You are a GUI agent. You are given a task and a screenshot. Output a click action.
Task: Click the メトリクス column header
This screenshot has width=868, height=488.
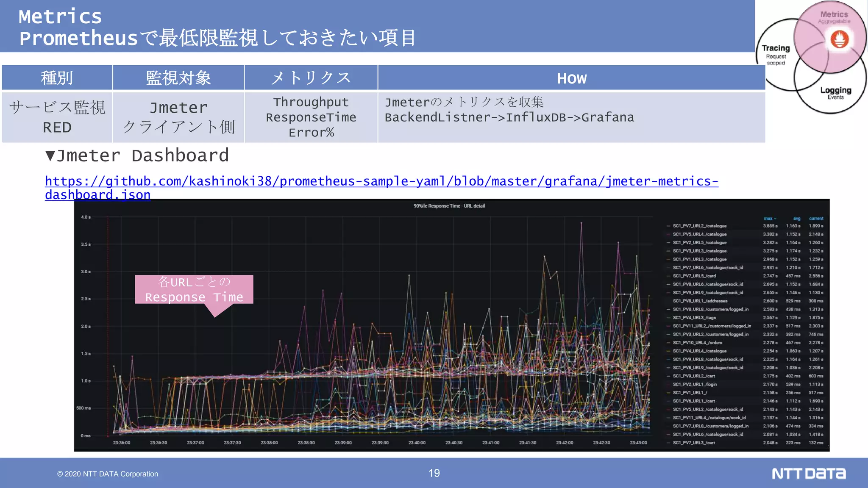311,78
